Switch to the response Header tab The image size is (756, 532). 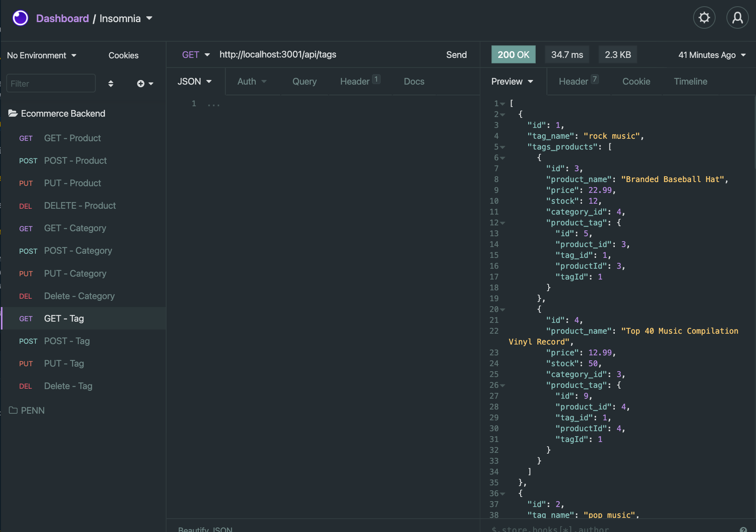tap(579, 82)
